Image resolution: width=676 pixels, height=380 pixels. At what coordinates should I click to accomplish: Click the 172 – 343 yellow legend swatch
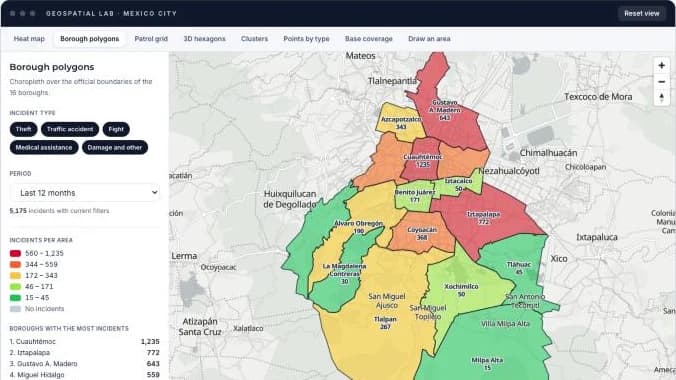(16, 276)
